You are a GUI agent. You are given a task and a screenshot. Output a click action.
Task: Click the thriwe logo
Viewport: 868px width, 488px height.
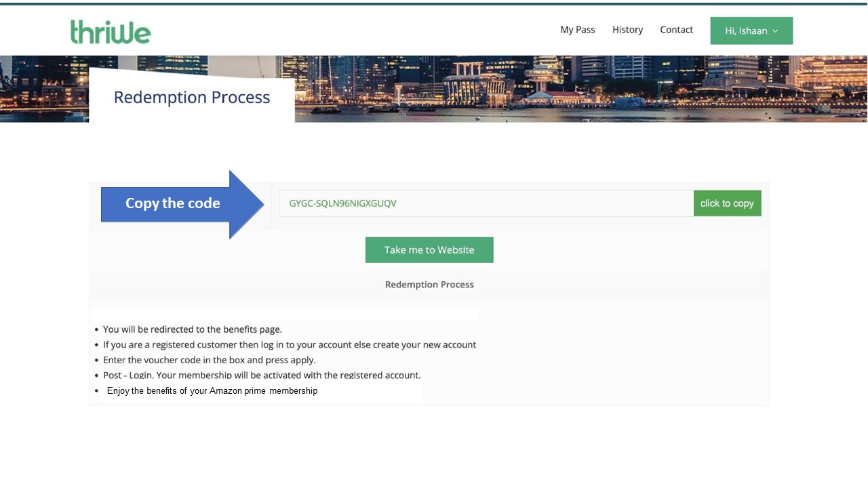coord(111,31)
